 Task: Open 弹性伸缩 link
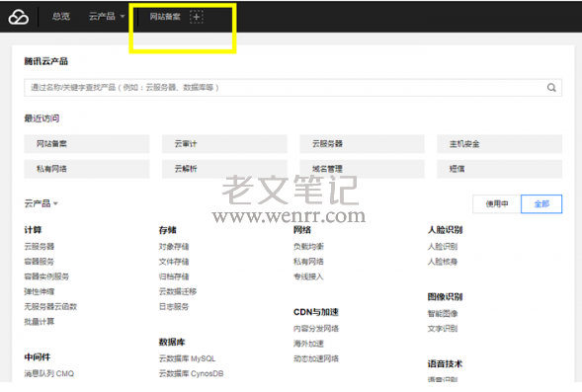pos(40,291)
